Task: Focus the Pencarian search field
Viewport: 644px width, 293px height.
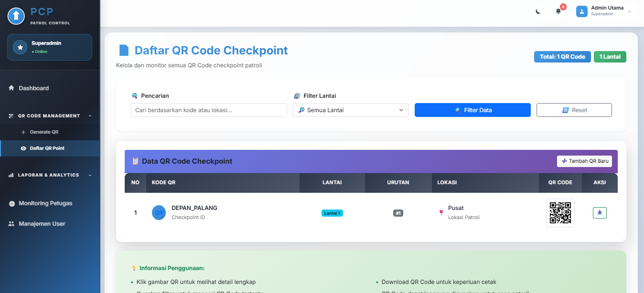Action: [x=208, y=110]
